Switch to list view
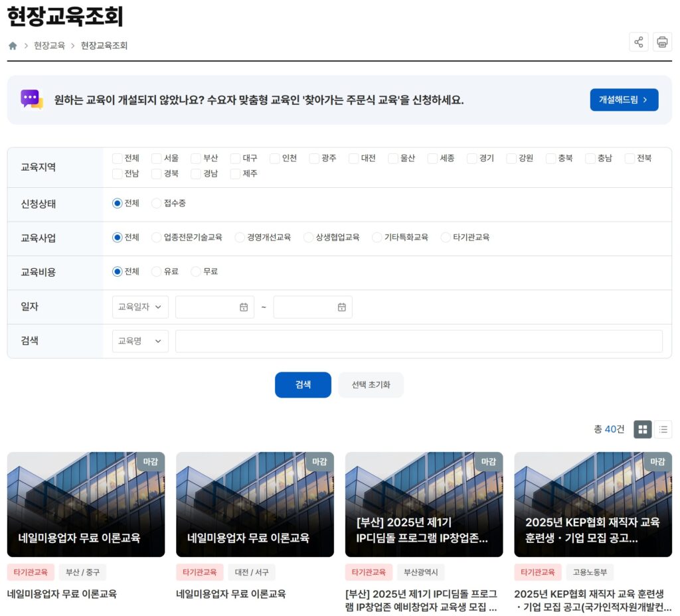 coord(663,429)
